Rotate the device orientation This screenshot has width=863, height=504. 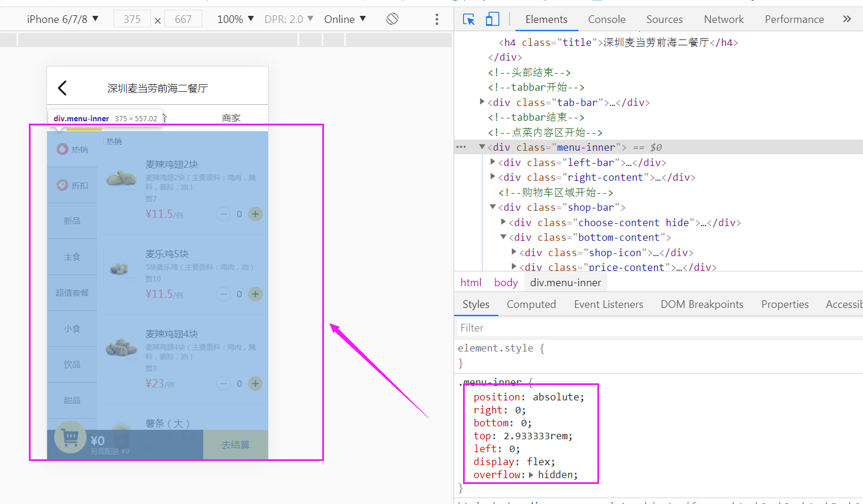click(x=392, y=19)
